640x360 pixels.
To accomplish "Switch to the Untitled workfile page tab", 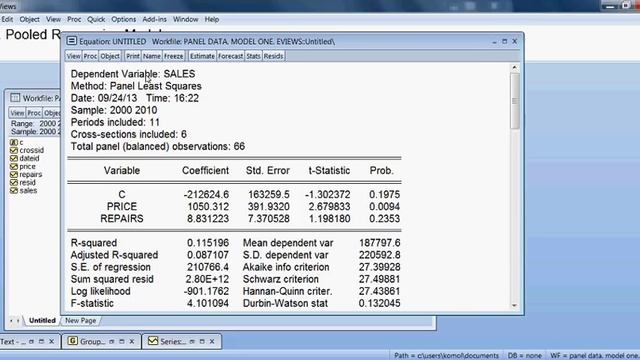I will 42,320.
